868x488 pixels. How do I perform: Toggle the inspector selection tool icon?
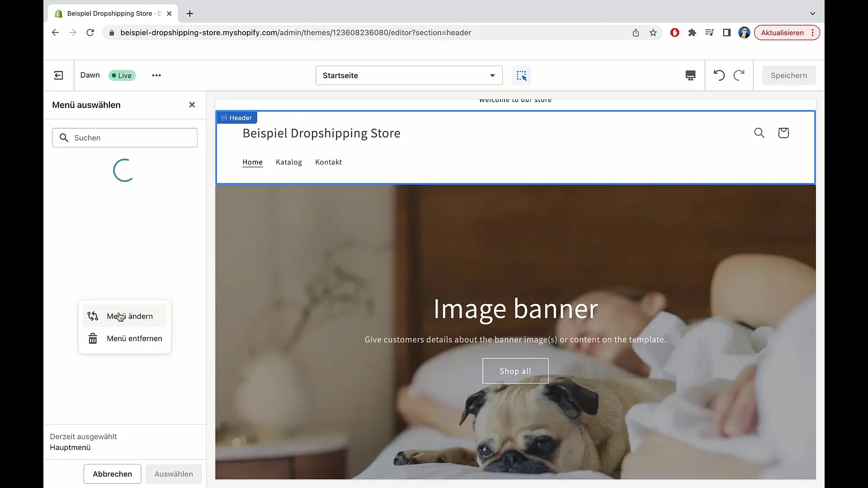[x=521, y=75]
